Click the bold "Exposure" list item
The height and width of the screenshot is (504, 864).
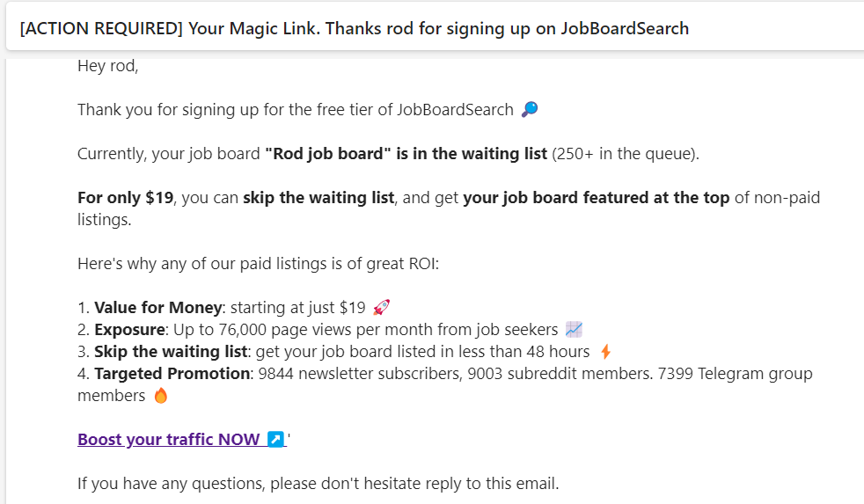point(129,330)
